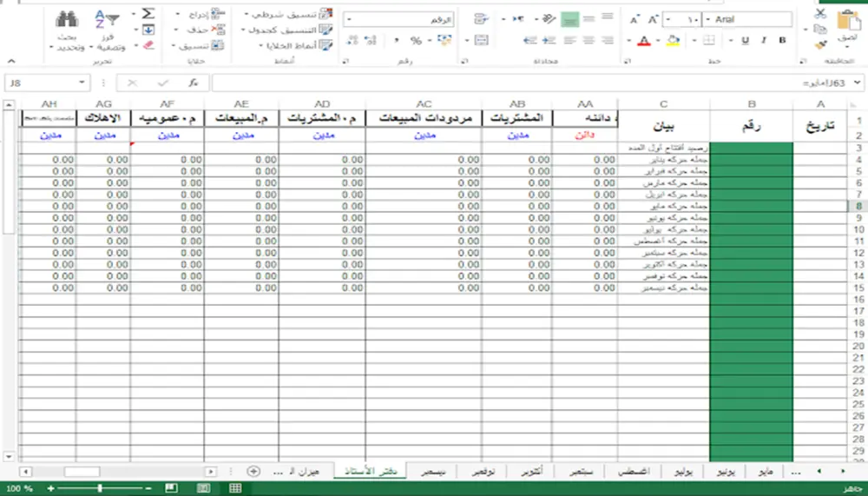This screenshot has width=868, height=496.
Task: Toggle Underline formatting
Action: [x=745, y=40]
